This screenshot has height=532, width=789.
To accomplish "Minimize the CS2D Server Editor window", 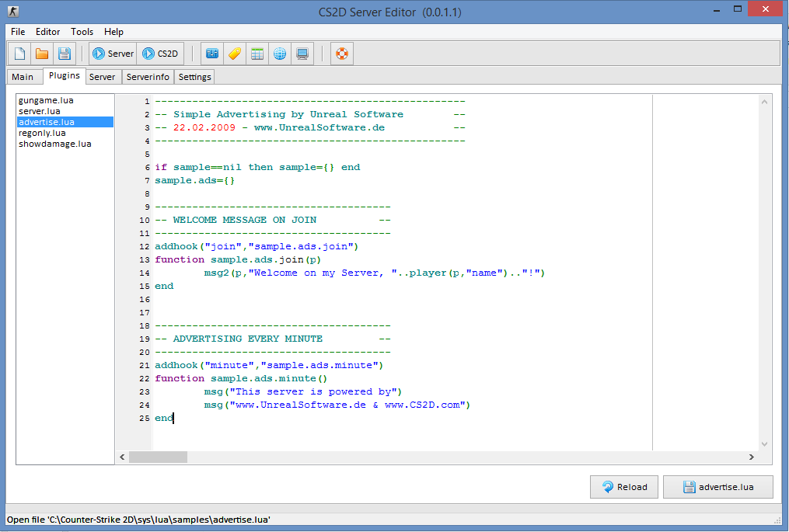I will click(x=717, y=9).
